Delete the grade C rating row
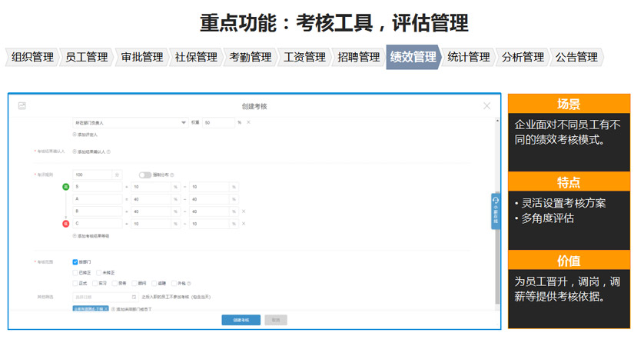 coord(244,224)
